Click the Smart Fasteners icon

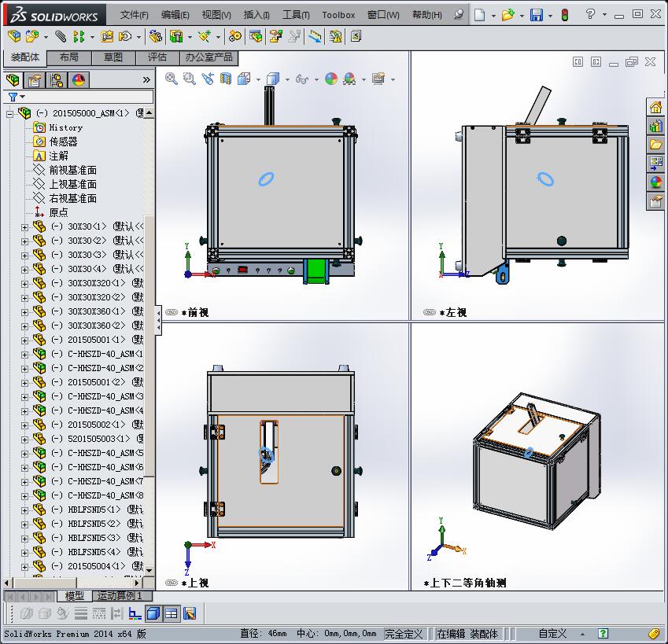coord(106,37)
